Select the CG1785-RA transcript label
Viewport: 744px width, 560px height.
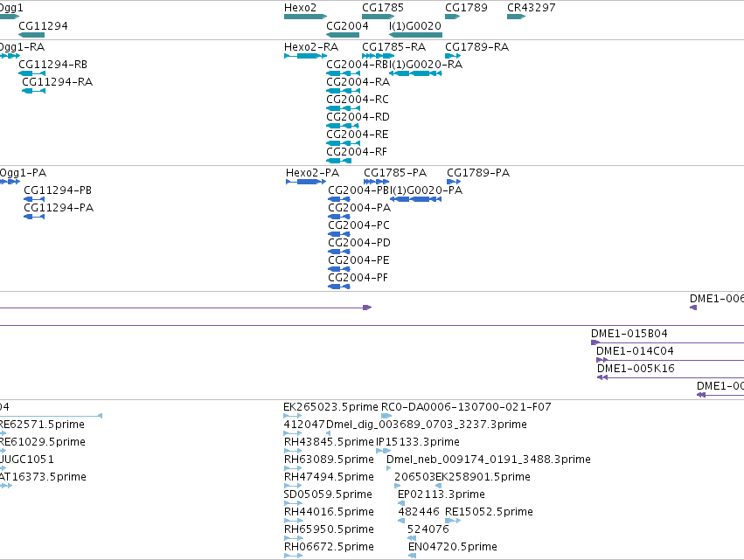(393, 47)
